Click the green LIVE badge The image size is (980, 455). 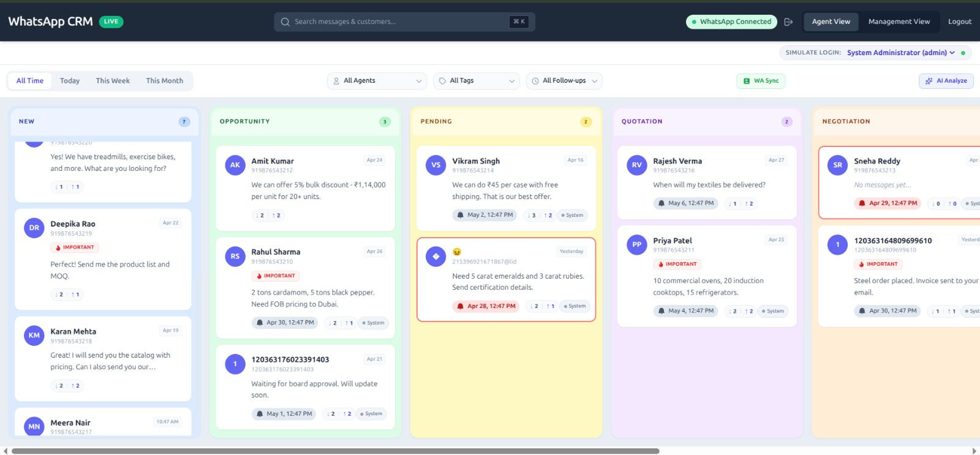111,21
